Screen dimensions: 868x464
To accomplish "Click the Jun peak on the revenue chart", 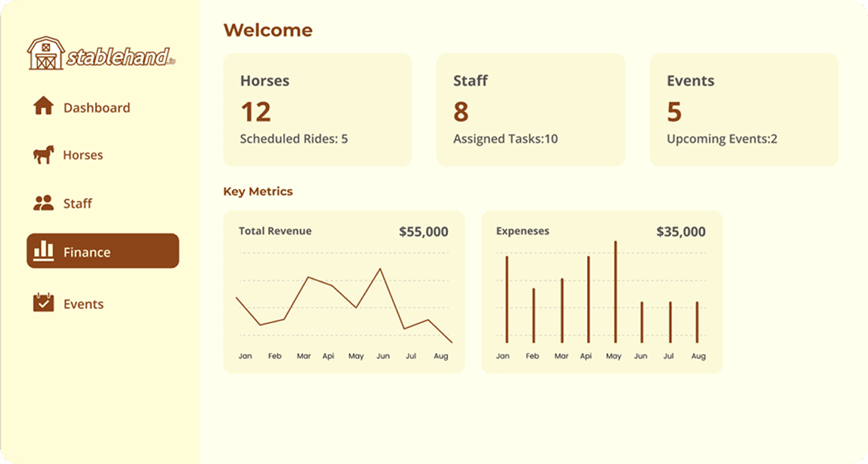I will [x=380, y=269].
